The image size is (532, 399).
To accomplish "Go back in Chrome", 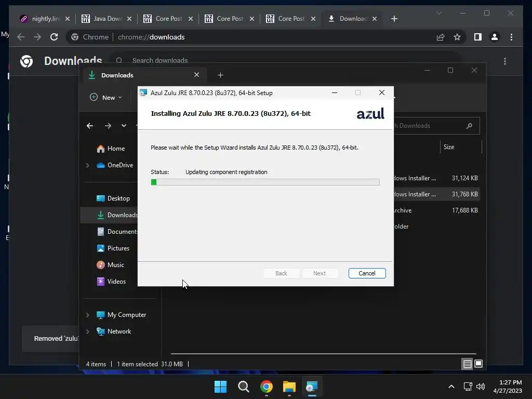I will point(21,37).
